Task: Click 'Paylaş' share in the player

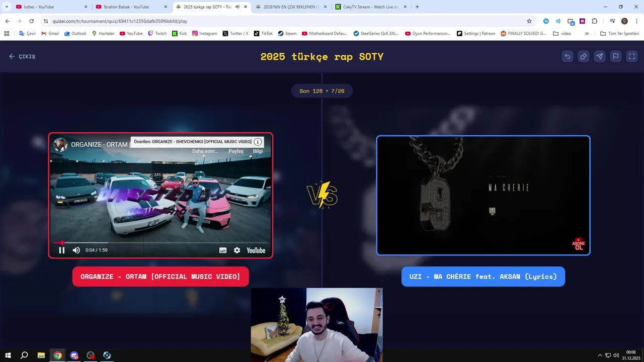Action: (x=236, y=151)
